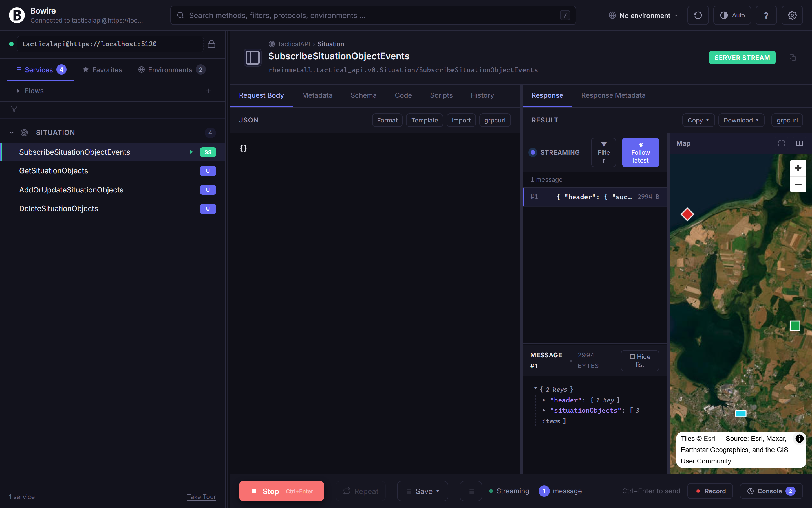Open the Metadata tab

point(317,95)
